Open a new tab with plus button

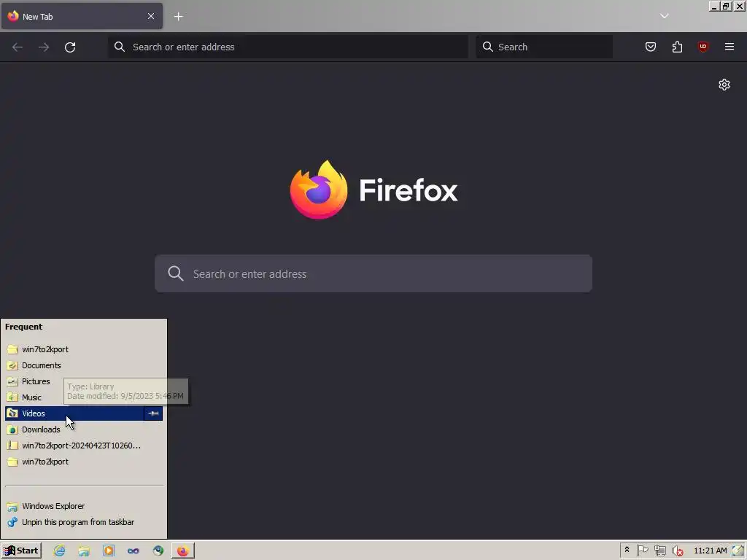point(178,17)
